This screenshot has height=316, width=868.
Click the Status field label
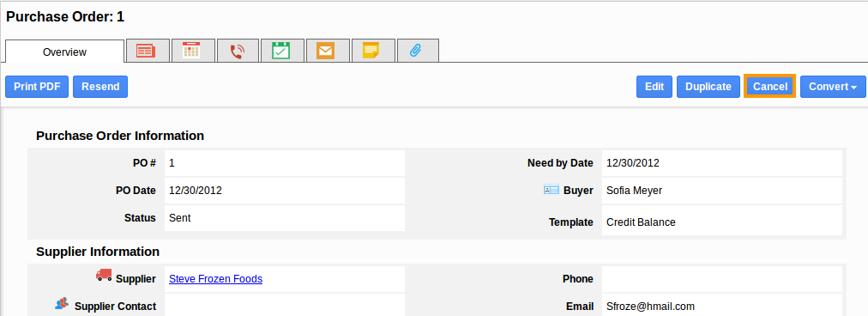point(140,218)
